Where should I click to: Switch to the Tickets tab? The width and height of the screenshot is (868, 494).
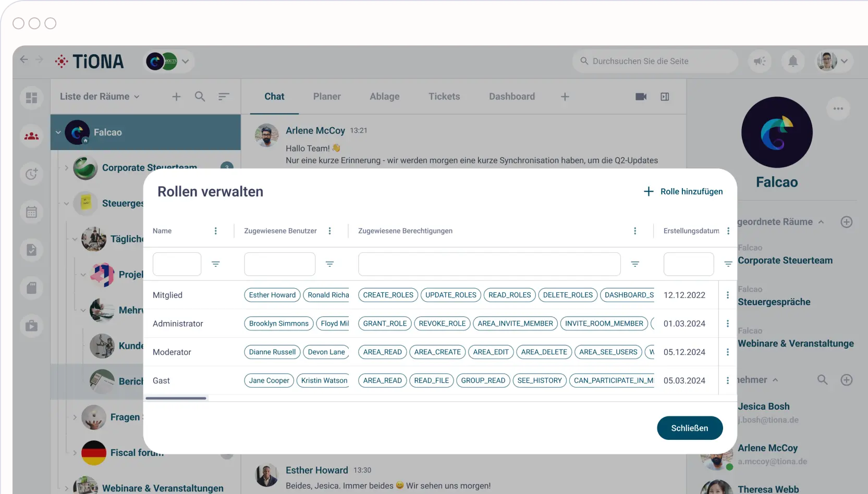click(444, 96)
